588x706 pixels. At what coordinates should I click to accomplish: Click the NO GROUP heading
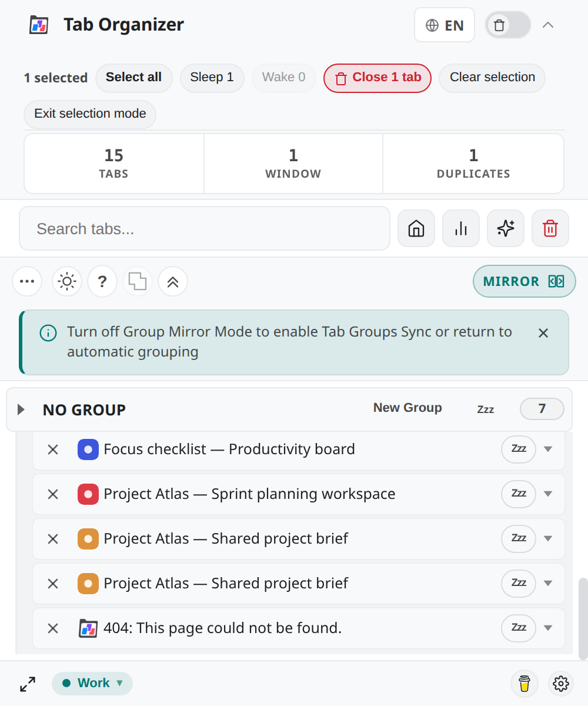click(x=84, y=410)
